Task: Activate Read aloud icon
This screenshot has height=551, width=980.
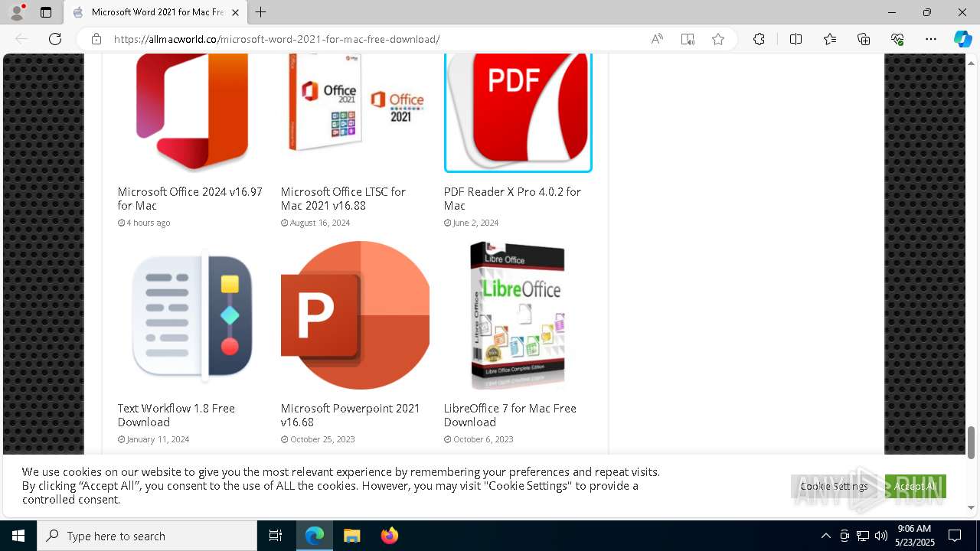Action: click(657, 39)
